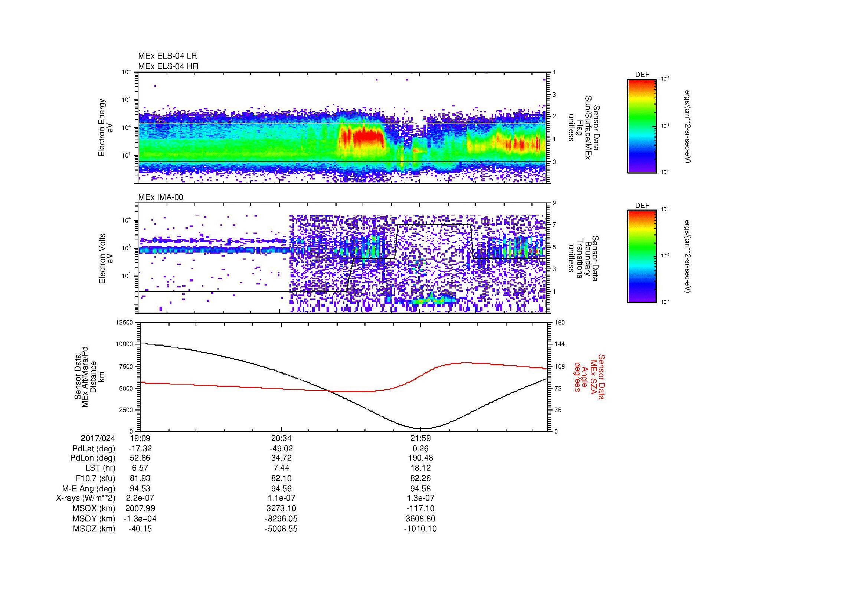Click the X-rays value '1.1e-07'
Viewport: 868px width, 613px height.
tap(281, 498)
